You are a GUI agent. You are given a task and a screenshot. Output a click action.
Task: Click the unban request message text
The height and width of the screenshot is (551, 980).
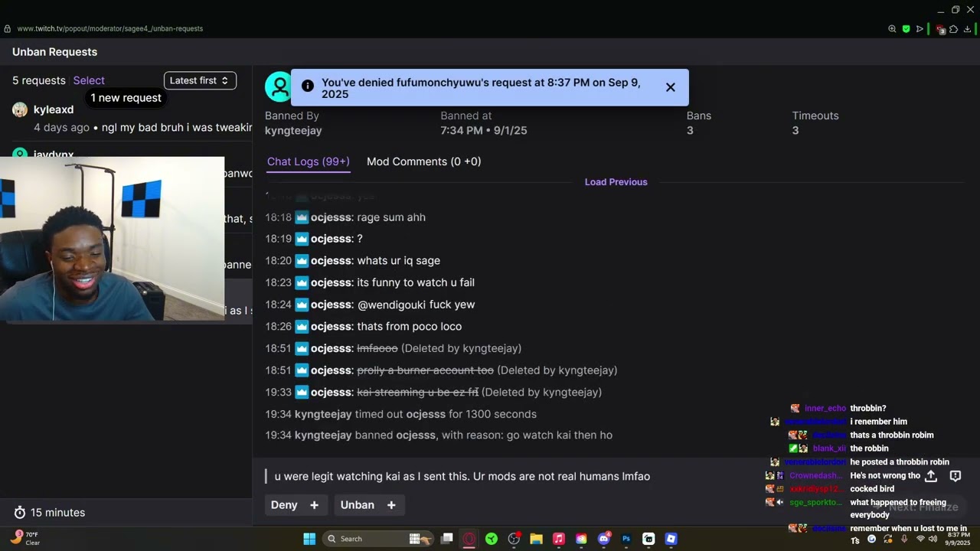pos(462,477)
